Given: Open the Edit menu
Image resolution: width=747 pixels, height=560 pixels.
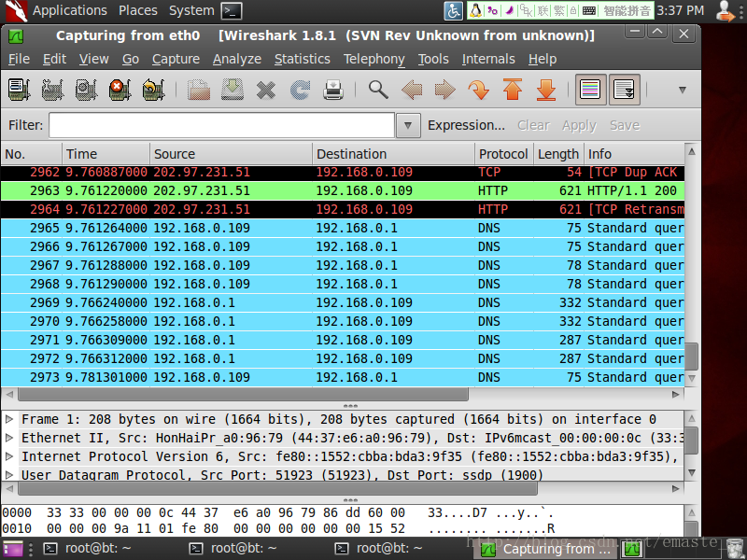Looking at the screenshot, I should 54,59.
